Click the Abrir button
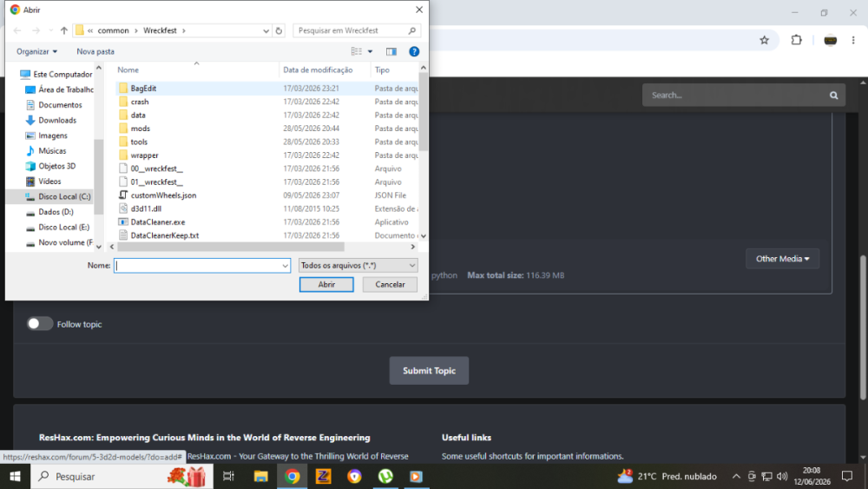This screenshot has width=868, height=489. (326, 284)
